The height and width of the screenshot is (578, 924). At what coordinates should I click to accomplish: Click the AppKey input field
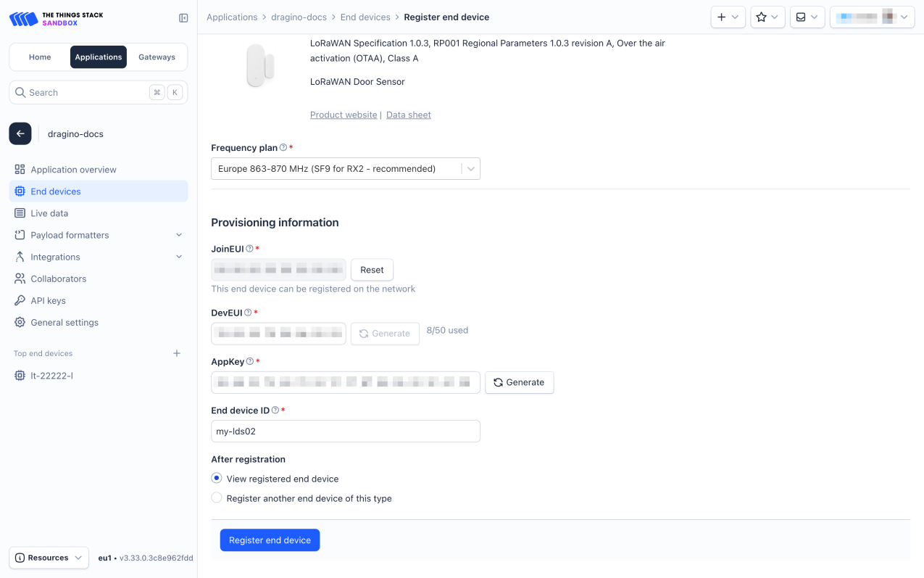click(346, 382)
